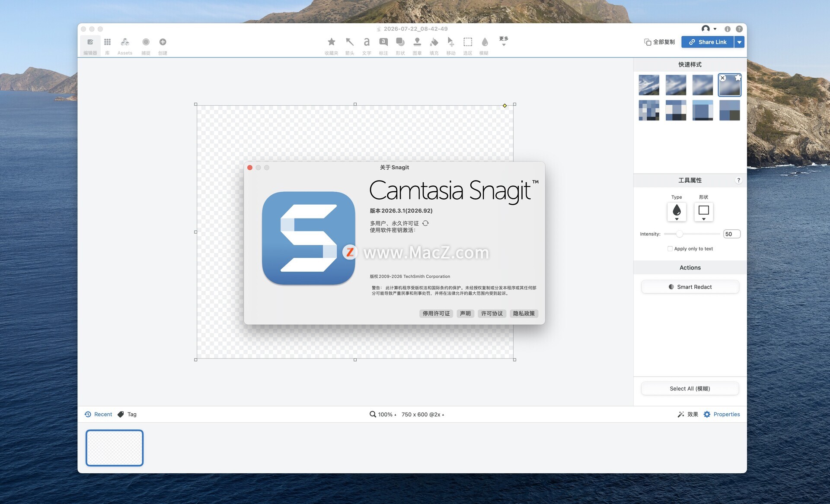Toggle the 效果 effects panel
The image size is (830, 504).
tap(688, 414)
